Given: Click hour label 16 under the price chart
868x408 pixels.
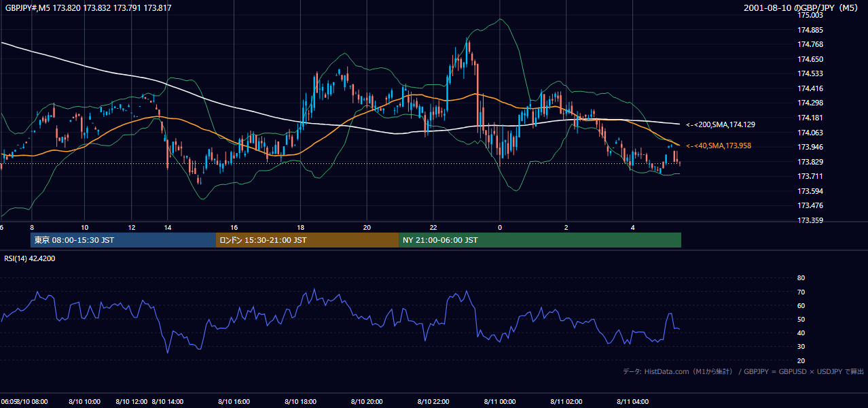Looking at the screenshot, I should pyautogui.click(x=234, y=226).
